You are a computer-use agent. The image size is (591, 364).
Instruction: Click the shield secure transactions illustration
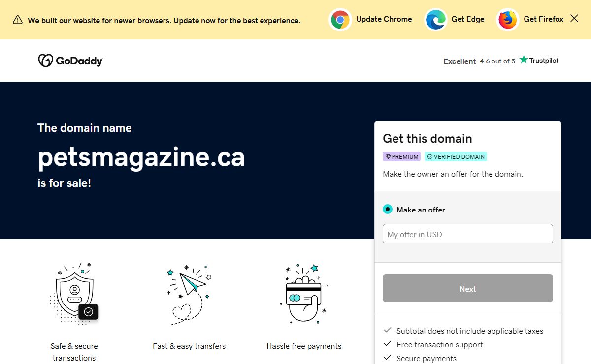74,294
